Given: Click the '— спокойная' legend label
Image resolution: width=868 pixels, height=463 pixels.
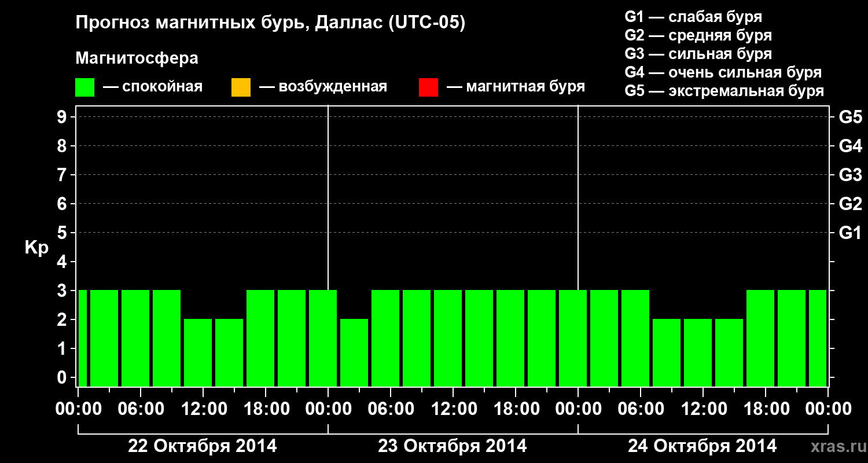Looking at the screenshot, I should [x=153, y=87].
